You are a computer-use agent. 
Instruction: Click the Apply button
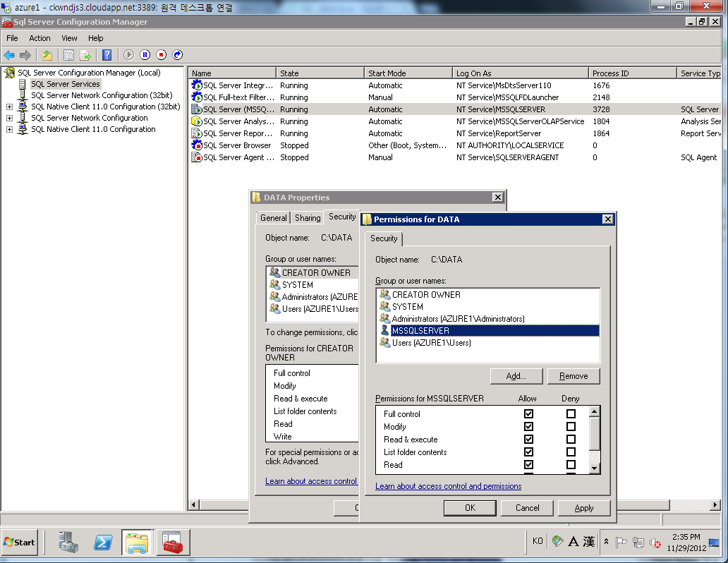click(x=584, y=508)
